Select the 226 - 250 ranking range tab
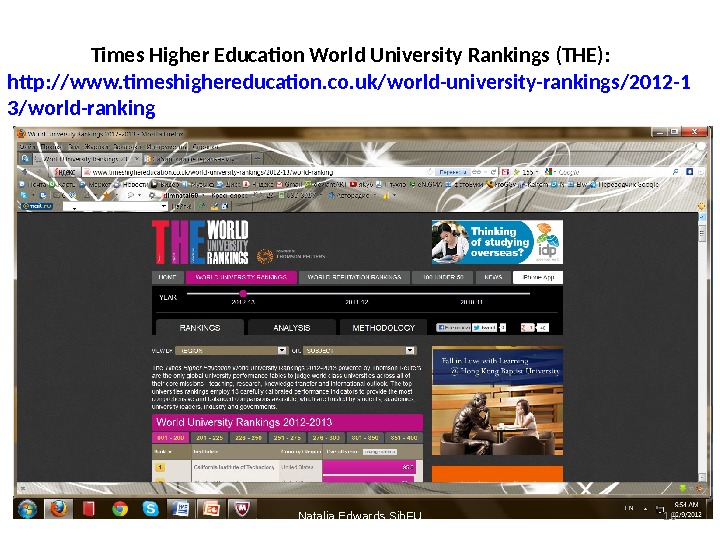 [248, 438]
